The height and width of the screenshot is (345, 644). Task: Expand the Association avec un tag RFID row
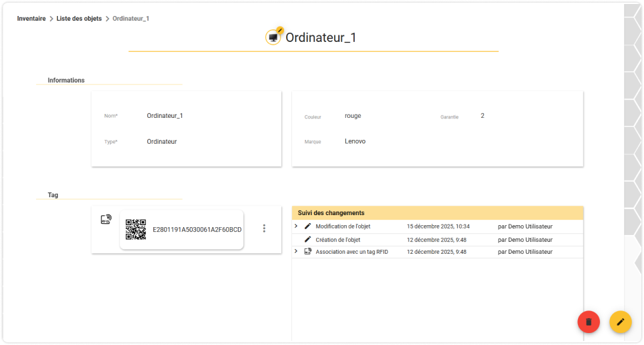tap(296, 252)
